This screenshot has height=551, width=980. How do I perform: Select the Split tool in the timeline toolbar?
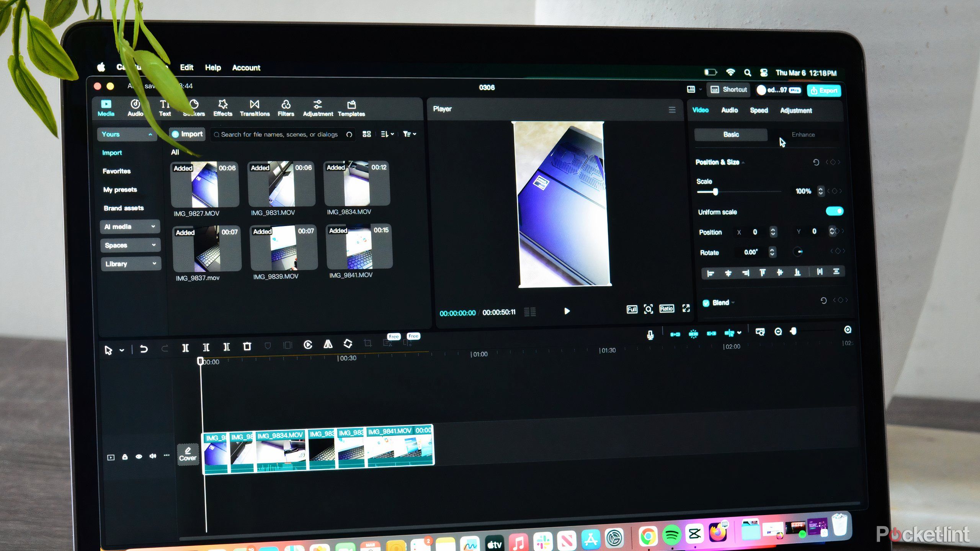185,347
